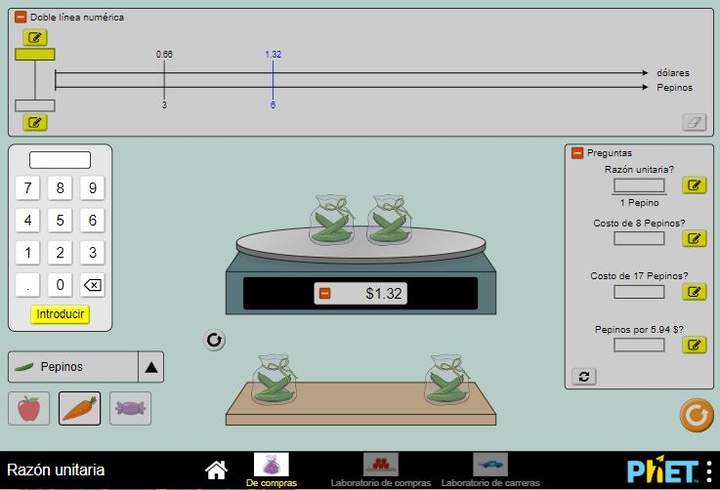Viewport: 720px width, 490px height.
Task: Open the Pepinos item dropdown
Action: click(151, 367)
